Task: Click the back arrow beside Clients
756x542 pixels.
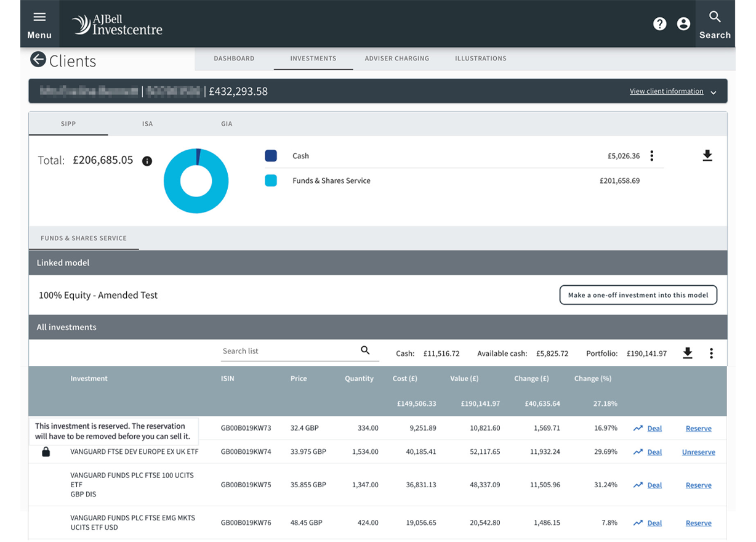Action: (x=39, y=59)
